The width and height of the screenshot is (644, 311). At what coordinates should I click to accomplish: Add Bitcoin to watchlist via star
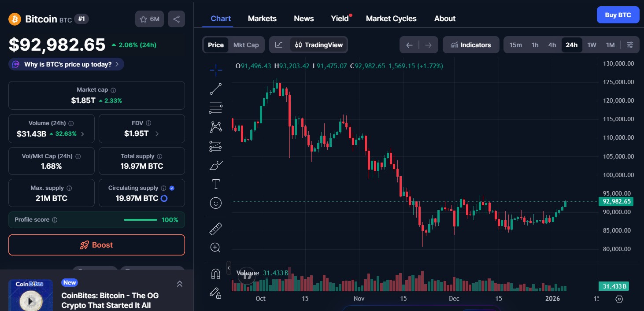(x=143, y=19)
